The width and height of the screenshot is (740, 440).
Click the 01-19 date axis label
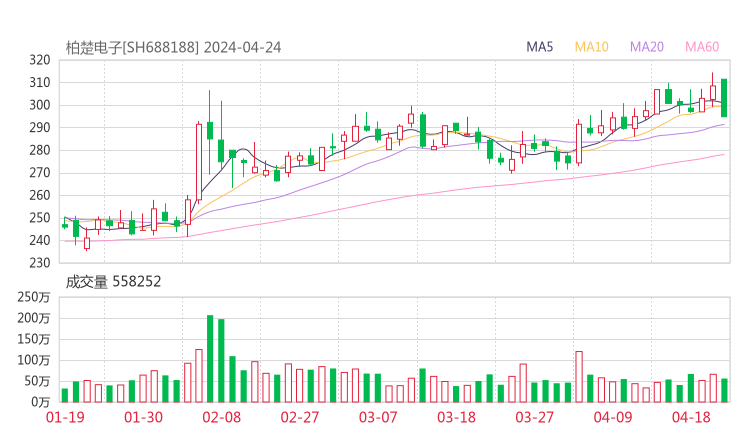pos(65,417)
